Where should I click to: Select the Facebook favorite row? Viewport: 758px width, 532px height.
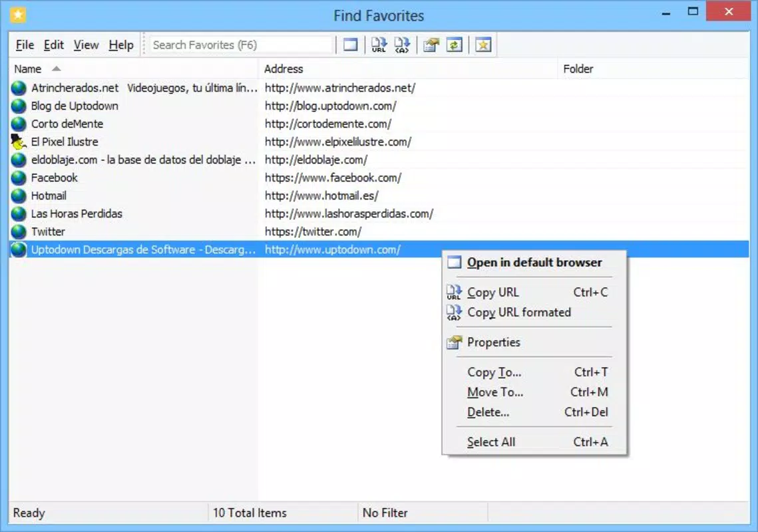click(379, 178)
